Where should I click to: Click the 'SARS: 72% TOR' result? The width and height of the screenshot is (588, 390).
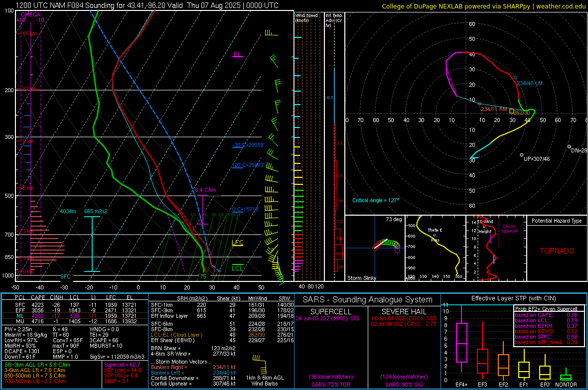(x=330, y=385)
